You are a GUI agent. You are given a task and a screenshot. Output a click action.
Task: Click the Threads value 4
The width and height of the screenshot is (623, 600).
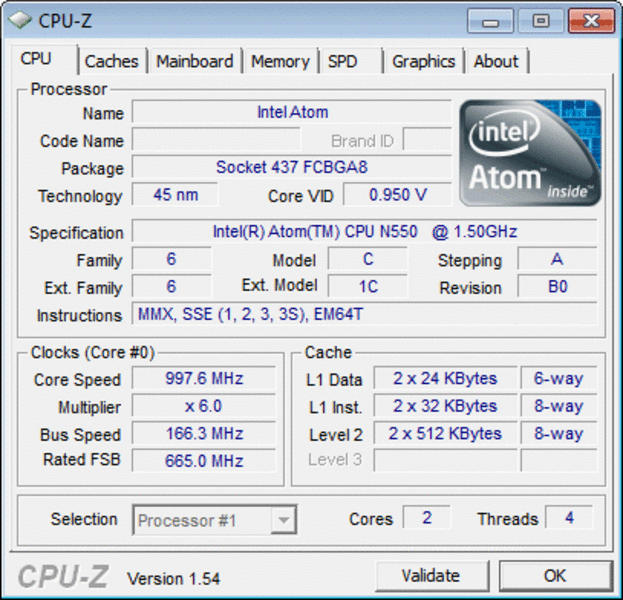pyautogui.click(x=569, y=517)
